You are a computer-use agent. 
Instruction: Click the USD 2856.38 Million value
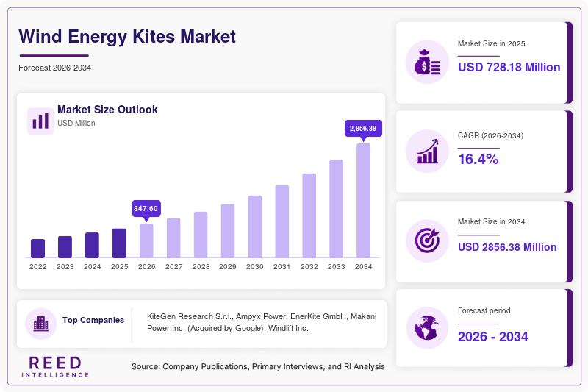tap(507, 247)
